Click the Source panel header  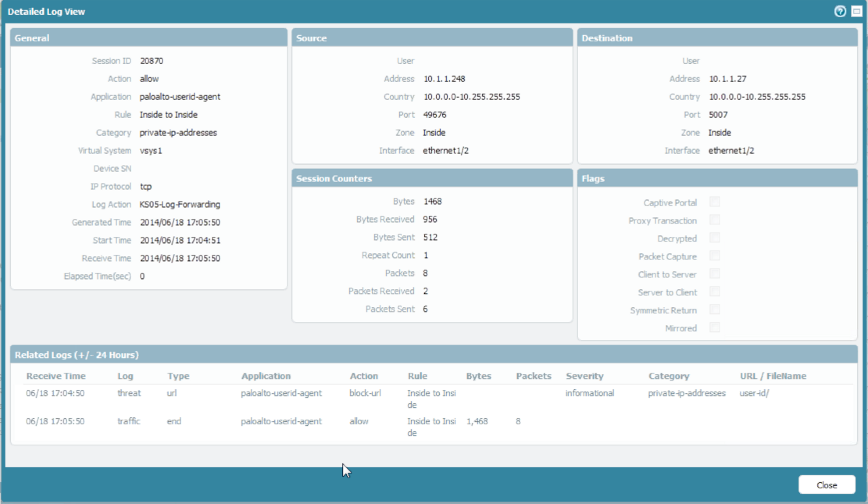(x=432, y=38)
